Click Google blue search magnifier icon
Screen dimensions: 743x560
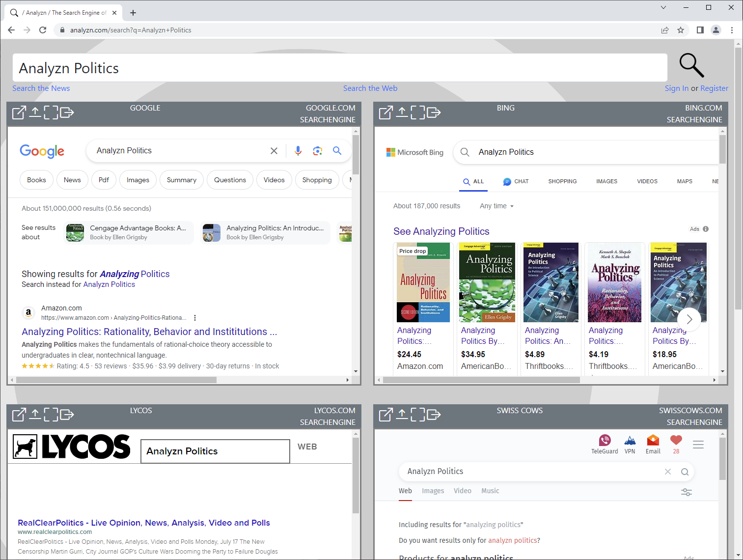coord(337,151)
